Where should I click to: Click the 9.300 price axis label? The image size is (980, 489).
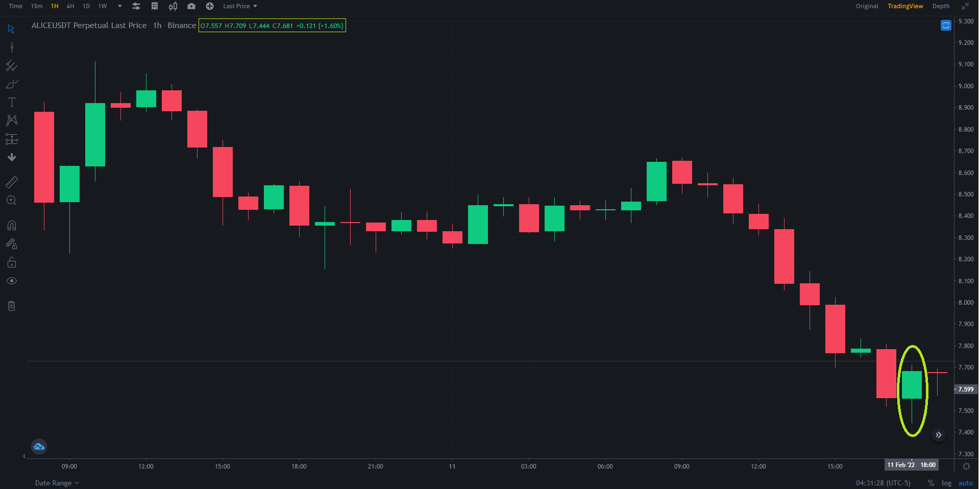click(x=966, y=21)
